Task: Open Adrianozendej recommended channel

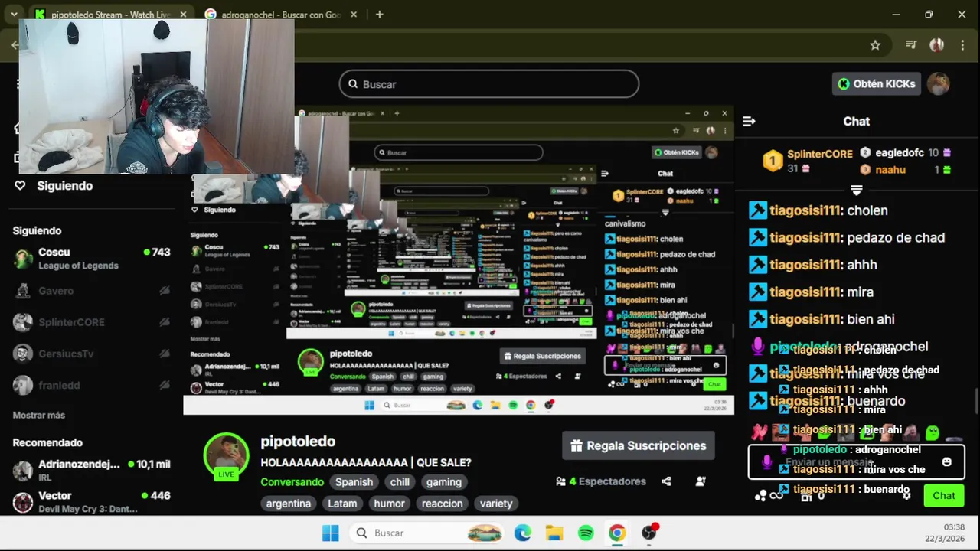Action: pyautogui.click(x=90, y=470)
